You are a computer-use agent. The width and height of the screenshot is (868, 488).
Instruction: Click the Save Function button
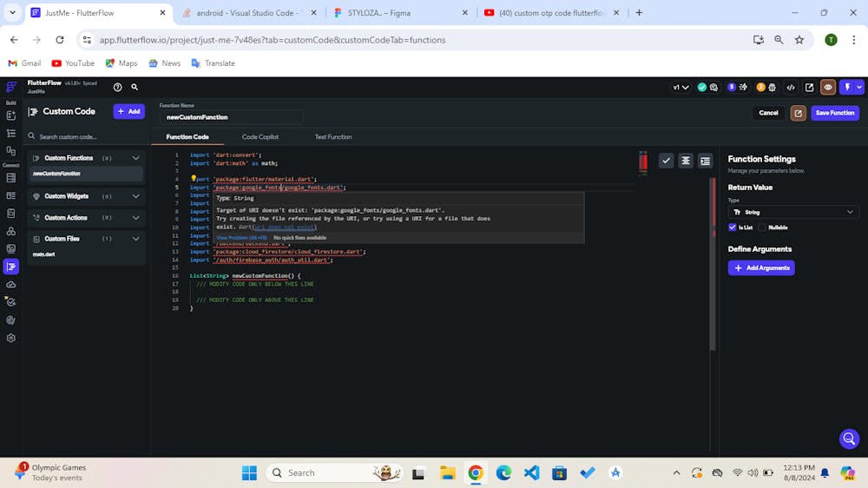835,113
